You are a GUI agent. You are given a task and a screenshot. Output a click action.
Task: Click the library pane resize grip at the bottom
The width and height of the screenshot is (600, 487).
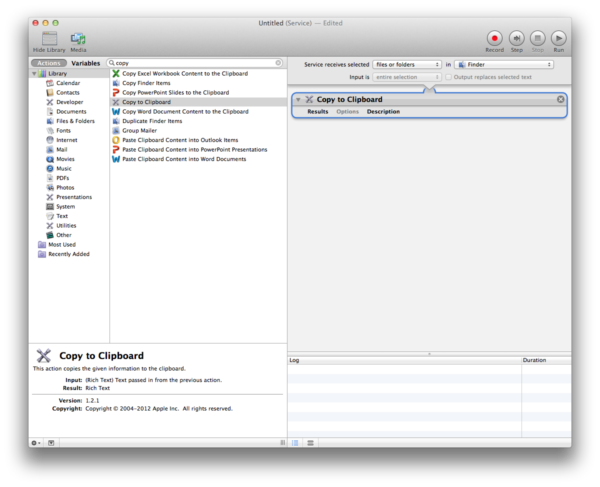coord(283,443)
